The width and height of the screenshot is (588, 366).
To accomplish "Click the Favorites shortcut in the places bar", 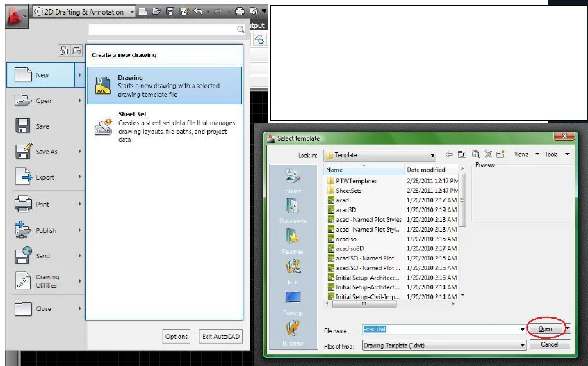I will click(293, 241).
